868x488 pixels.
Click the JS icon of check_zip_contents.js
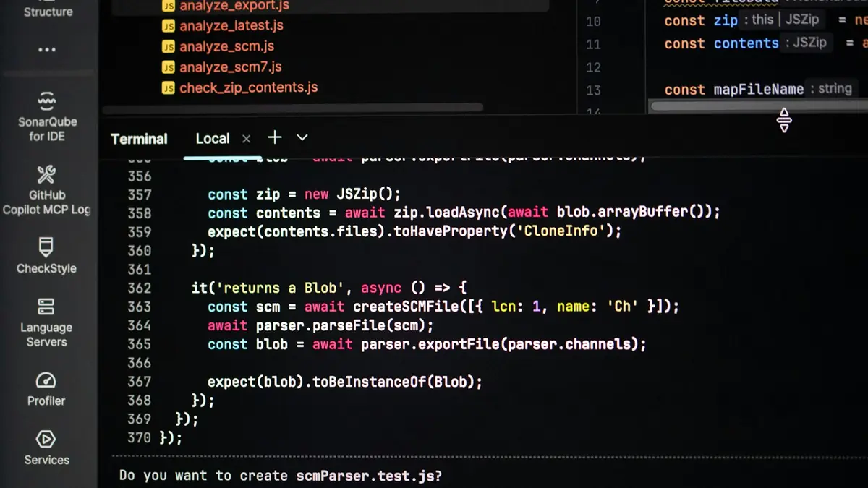169,88
